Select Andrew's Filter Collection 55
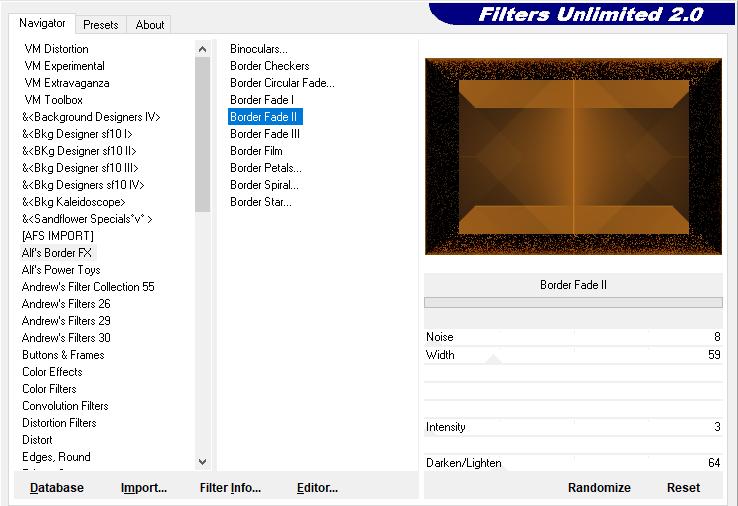The width and height of the screenshot is (738, 506). click(88, 287)
